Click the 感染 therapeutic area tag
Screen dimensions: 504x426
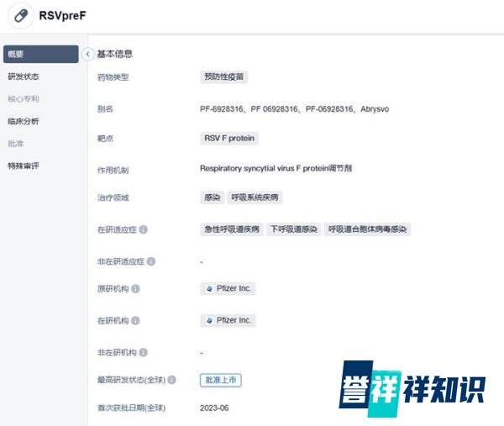point(213,197)
